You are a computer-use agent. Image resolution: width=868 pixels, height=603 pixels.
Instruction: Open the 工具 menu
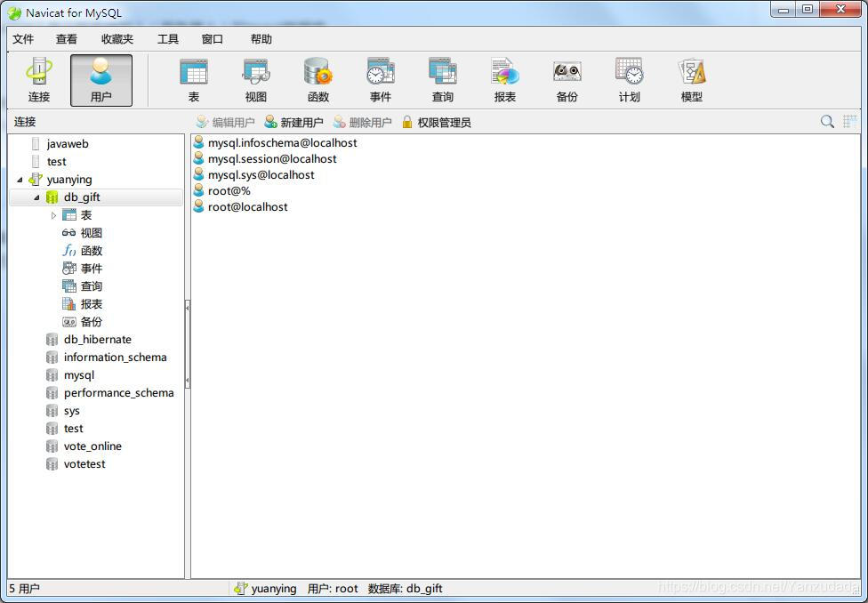point(168,39)
